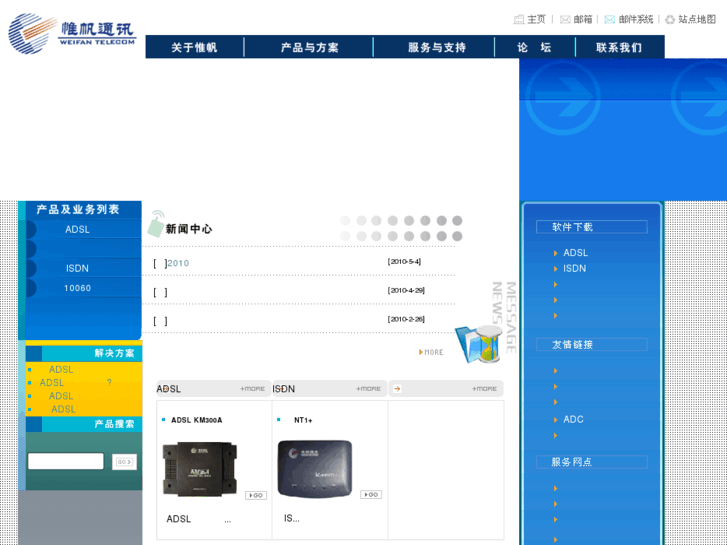This screenshot has width=727, height=545.
Task: Open the 联系我们 menu item
Action: point(619,47)
